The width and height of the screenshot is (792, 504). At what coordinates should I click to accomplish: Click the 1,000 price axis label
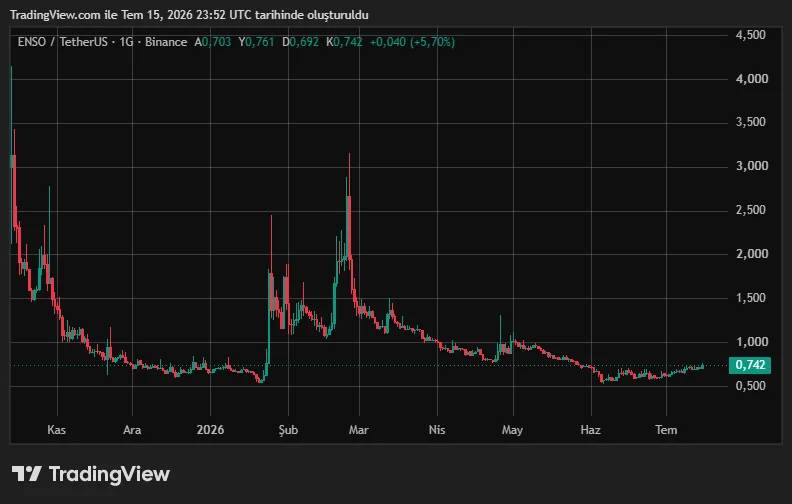pos(752,342)
